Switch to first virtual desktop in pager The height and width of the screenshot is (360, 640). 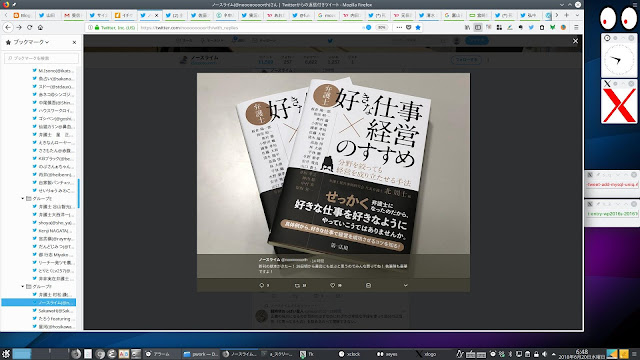(x=21, y=354)
